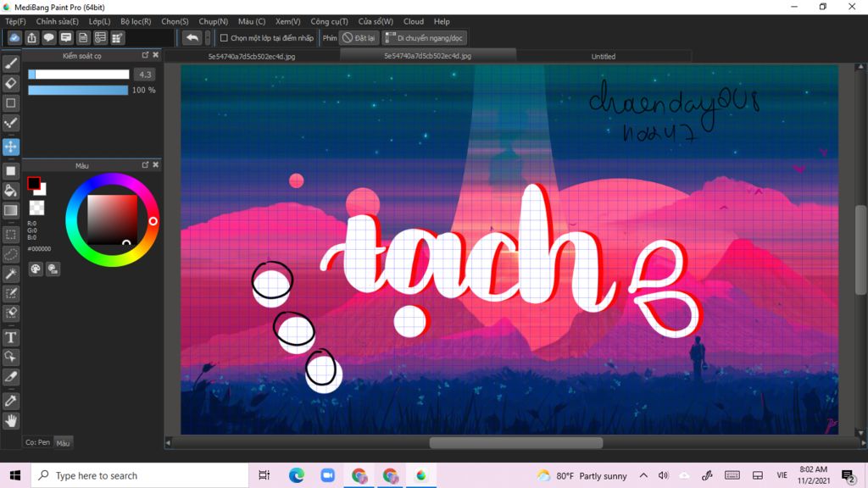This screenshot has width=868, height=488.
Task: Switch to the first 5e54740a7d5cb502ec4d.jpg tab
Action: click(x=252, y=57)
